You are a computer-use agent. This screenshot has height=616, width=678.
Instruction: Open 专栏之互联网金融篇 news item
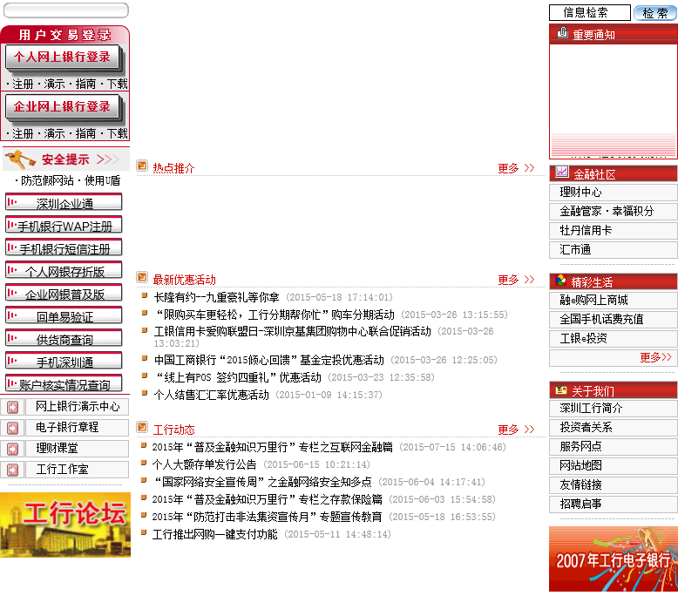click(x=273, y=448)
